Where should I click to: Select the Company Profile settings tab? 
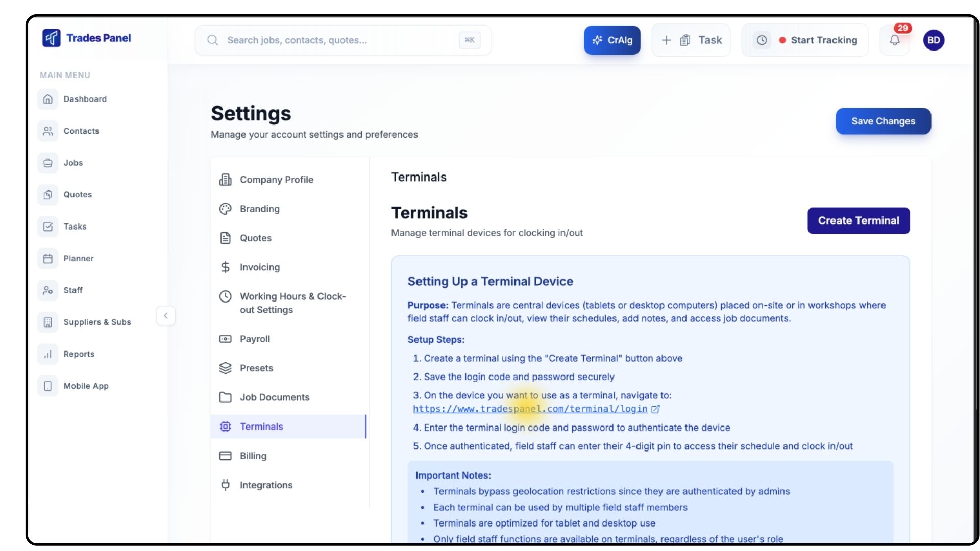tap(276, 180)
